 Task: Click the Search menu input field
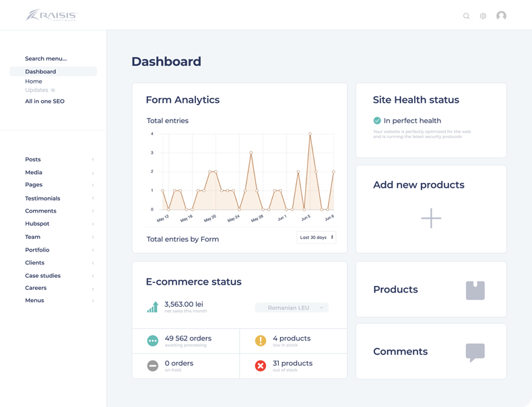coord(46,59)
